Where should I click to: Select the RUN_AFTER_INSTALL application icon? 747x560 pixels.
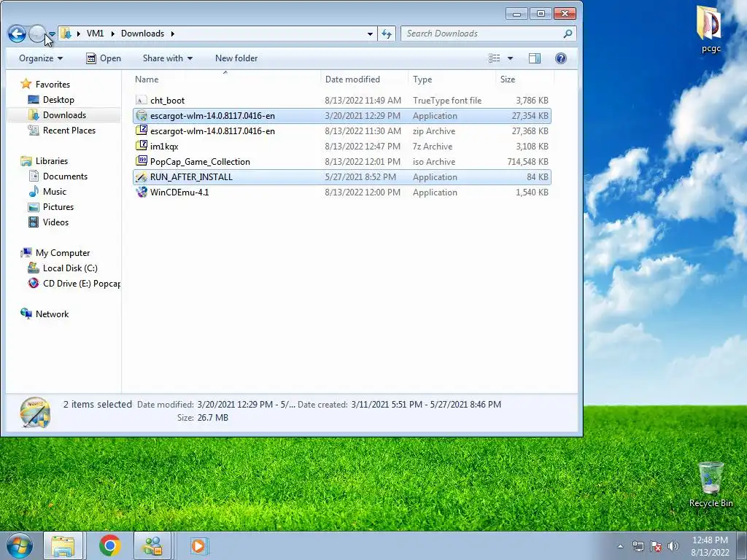[x=142, y=176]
